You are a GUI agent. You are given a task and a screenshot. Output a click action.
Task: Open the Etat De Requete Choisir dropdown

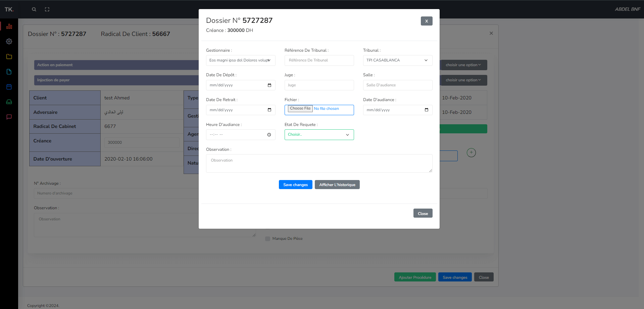pyautogui.click(x=319, y=135)
